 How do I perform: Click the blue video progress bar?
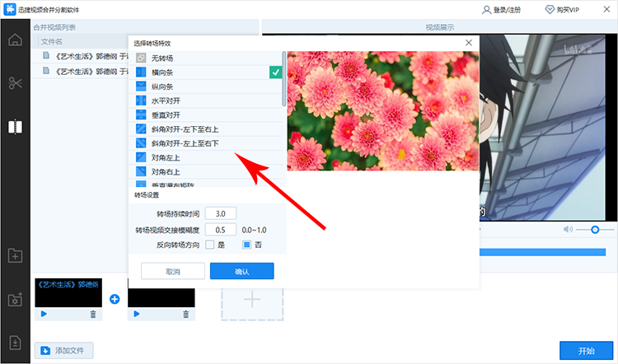point(542,252)
